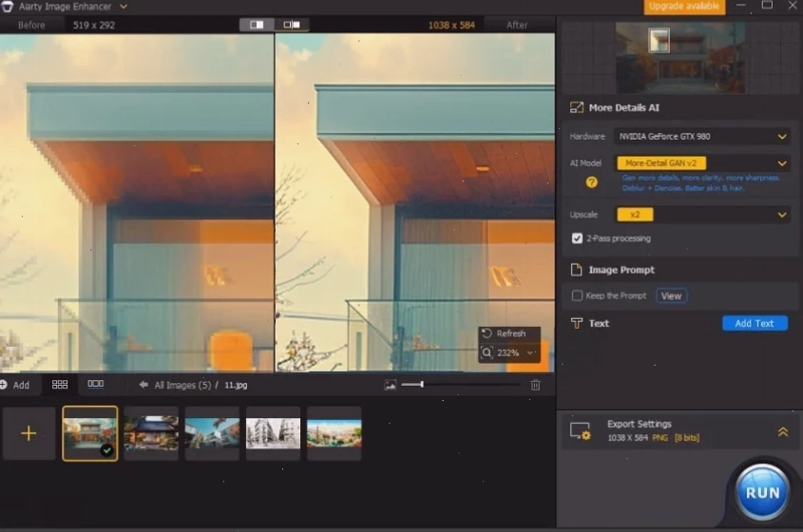Click the trash delete image icon
The height and width of the screenshot is (532, 803).
pyautogui.click(x=536, y=385)
